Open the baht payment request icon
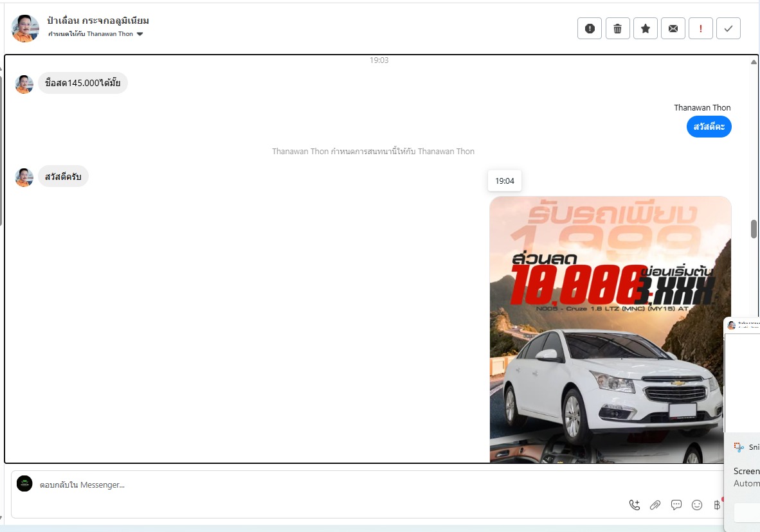Screen dimensions: 760x532 [717, 505]
